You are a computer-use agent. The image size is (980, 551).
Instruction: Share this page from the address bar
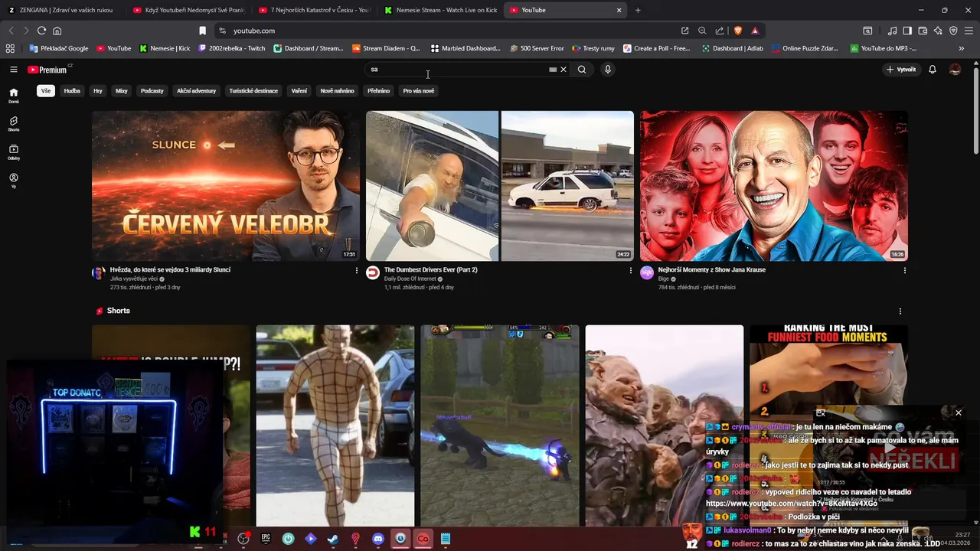[x=720, y=31]
